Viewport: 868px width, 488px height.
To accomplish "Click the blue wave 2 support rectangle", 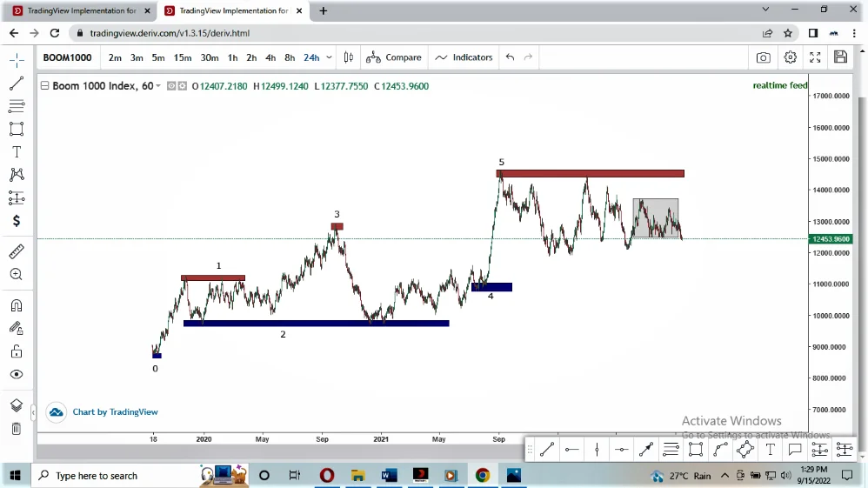I will 316,324.
